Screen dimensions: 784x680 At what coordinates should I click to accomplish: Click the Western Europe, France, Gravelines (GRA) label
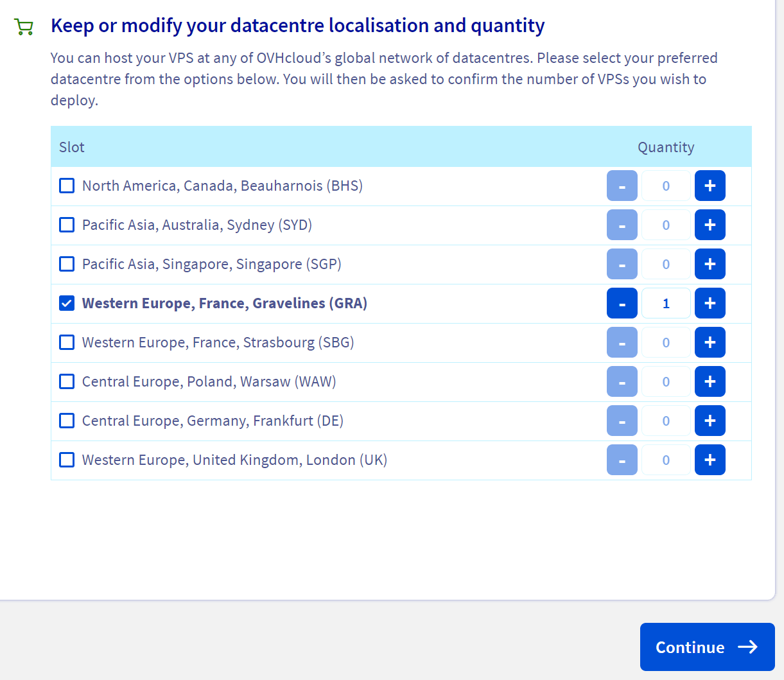click(x=225, y=303)
